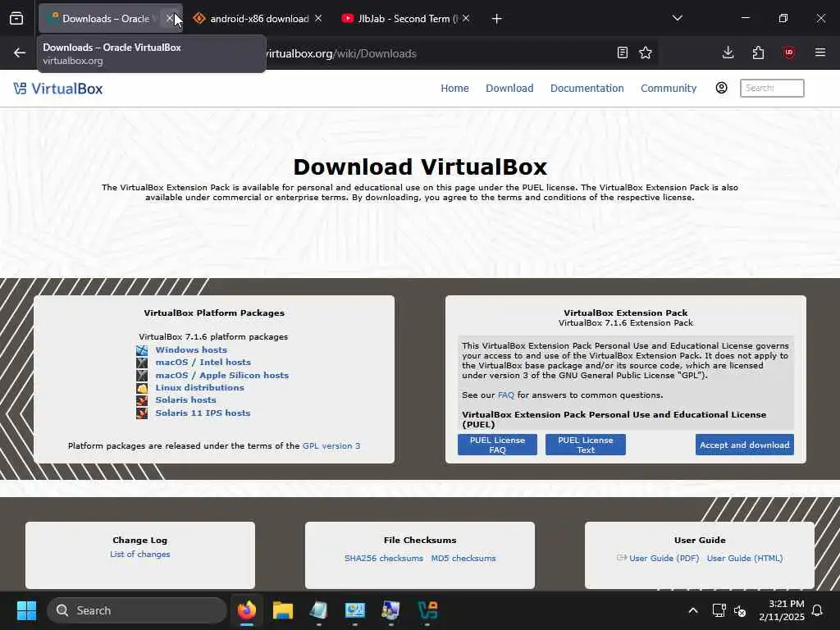840x630 pixels.
Task: Open the Windows Start menu
Action: click(26, 610)
